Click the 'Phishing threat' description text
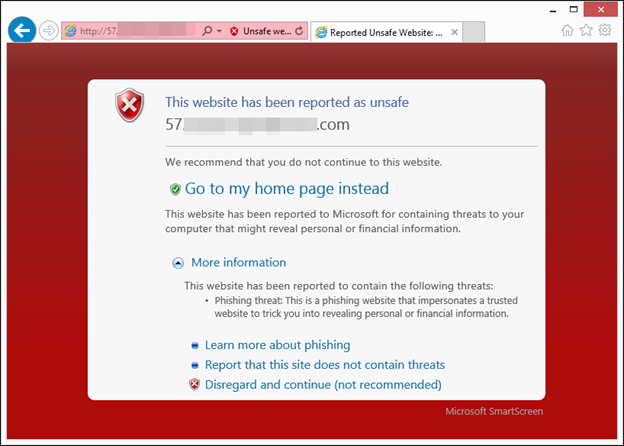Viewport: 624px width, 446px height. tap(366, 307)
